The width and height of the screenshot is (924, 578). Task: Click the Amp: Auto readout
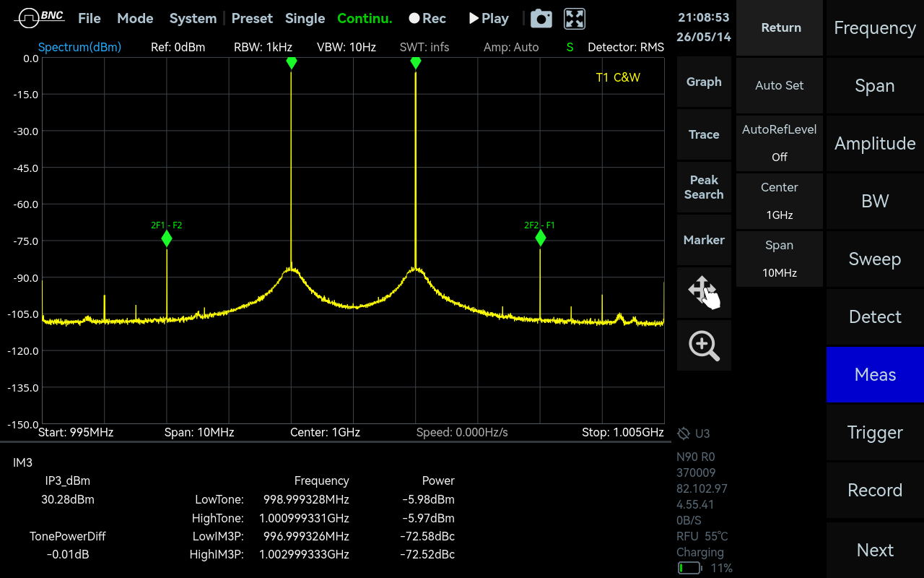tap(511, 47)
